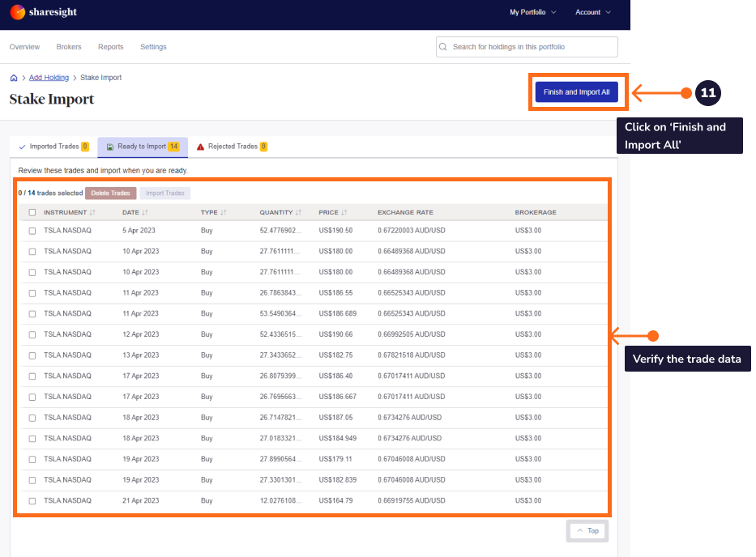Click the Stake Import breadcrumb text
The image size is (756, 557).
(x=100, y=78)
